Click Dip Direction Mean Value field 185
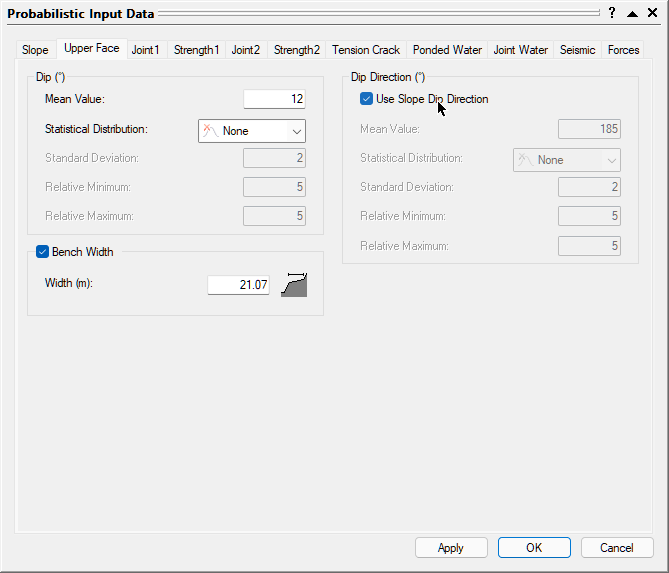This screenshot has height=573, width=669. (x=589, y=129)
